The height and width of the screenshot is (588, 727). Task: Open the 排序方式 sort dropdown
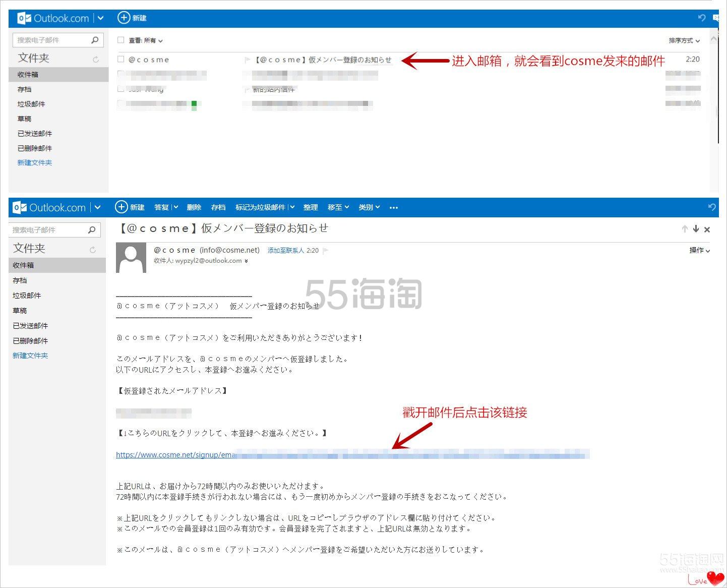point(684,40)
